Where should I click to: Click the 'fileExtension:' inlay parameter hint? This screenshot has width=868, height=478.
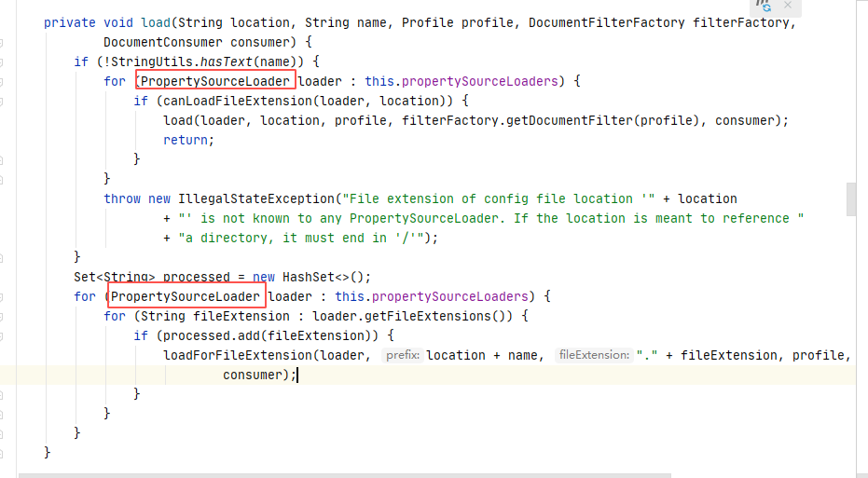click(x=594, y=355)
